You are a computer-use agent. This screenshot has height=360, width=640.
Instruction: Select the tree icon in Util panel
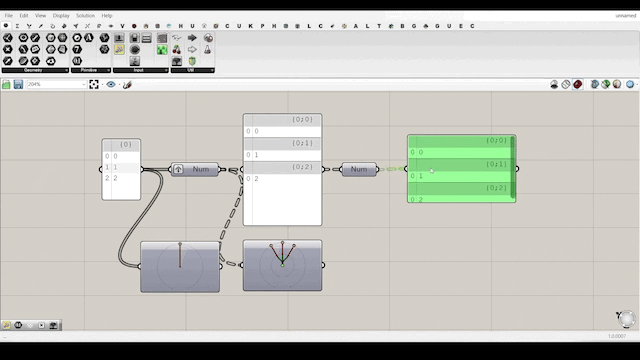(177, 61)
